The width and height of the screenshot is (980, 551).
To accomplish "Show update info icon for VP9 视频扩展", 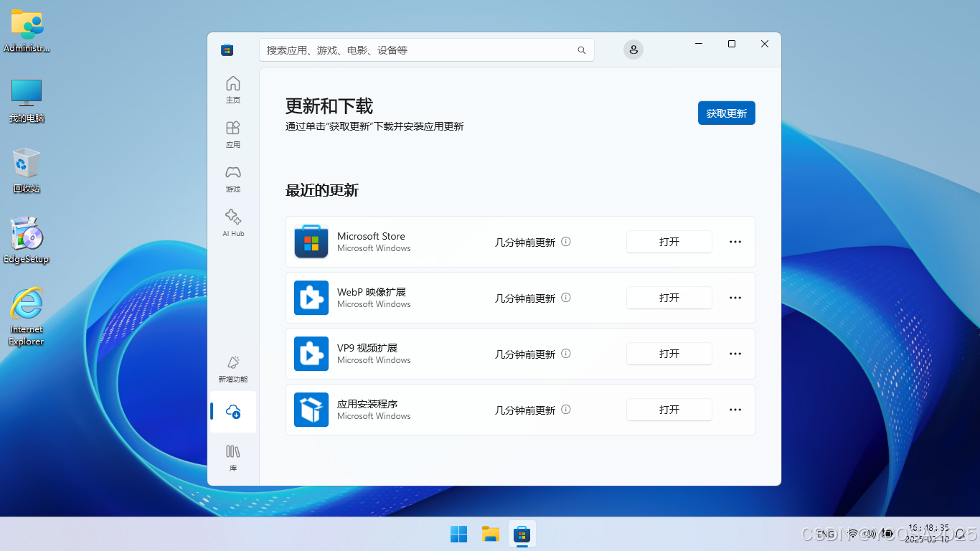I will [566, 354].
